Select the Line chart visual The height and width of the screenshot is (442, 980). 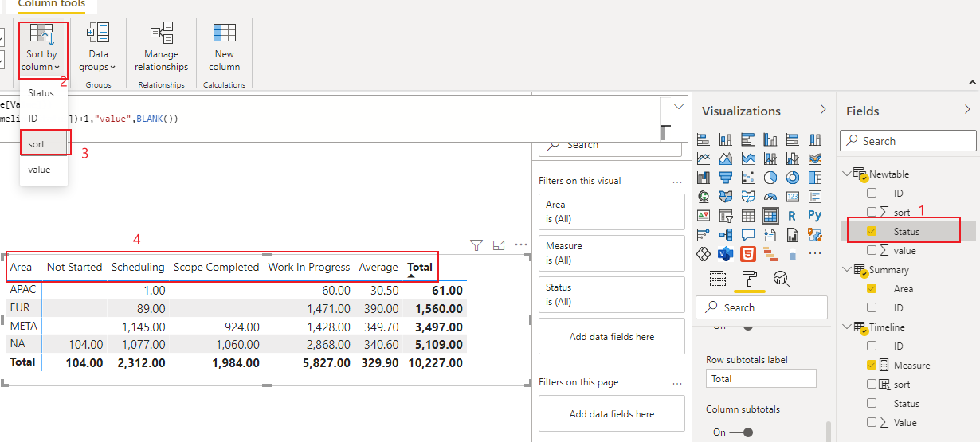[704, 158]
